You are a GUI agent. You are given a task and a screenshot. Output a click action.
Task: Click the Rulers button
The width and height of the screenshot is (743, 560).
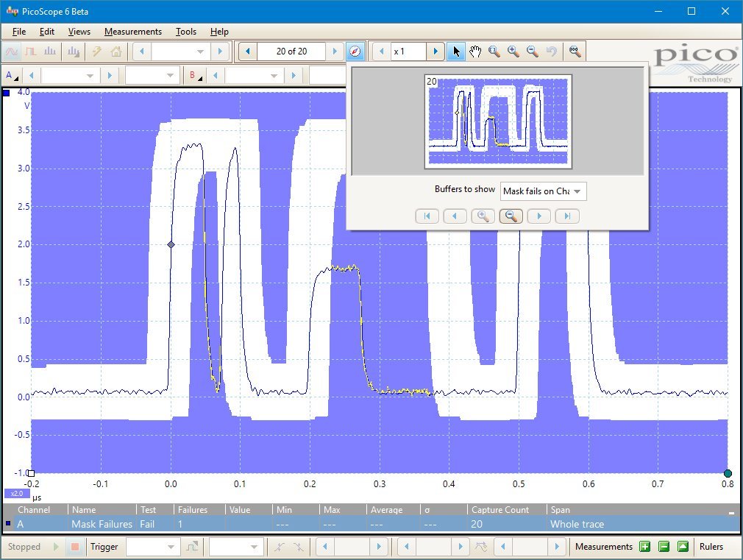[711, 547]
